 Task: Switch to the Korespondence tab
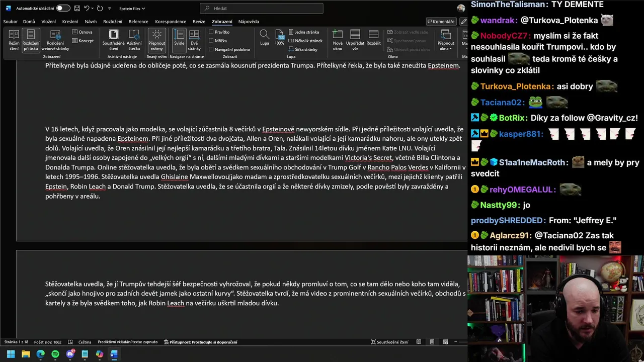(171, 22)
